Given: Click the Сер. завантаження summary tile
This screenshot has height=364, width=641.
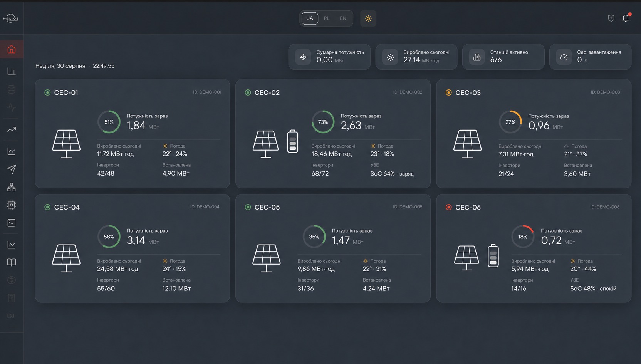Looking at the screenshot, I should tap(590, 57).
